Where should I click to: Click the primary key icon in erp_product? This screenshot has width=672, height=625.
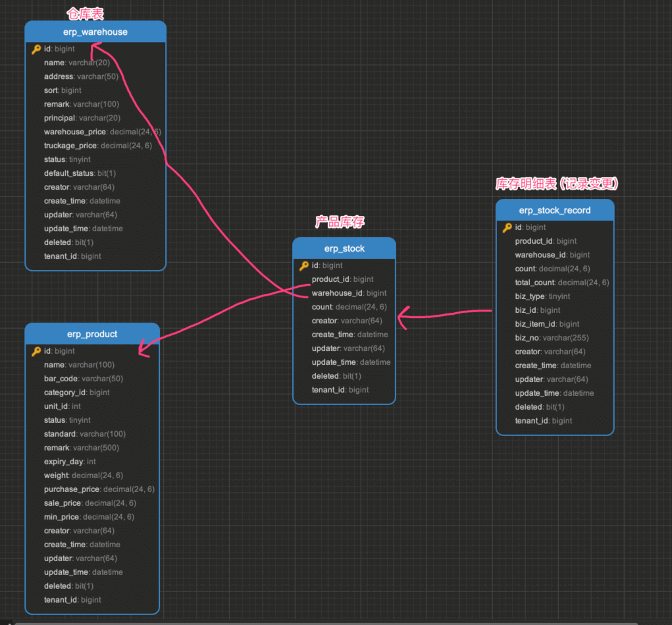36,351
